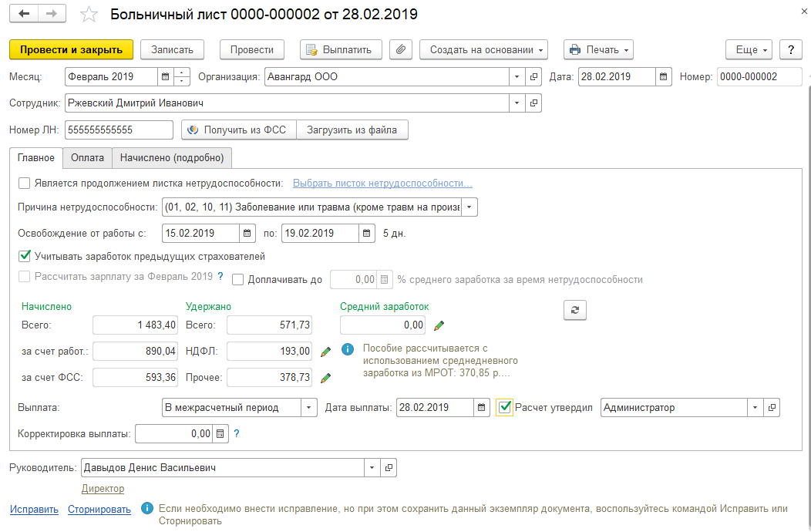Click the Выплатить button
The image size is (811, 532).
coord(341,49)
